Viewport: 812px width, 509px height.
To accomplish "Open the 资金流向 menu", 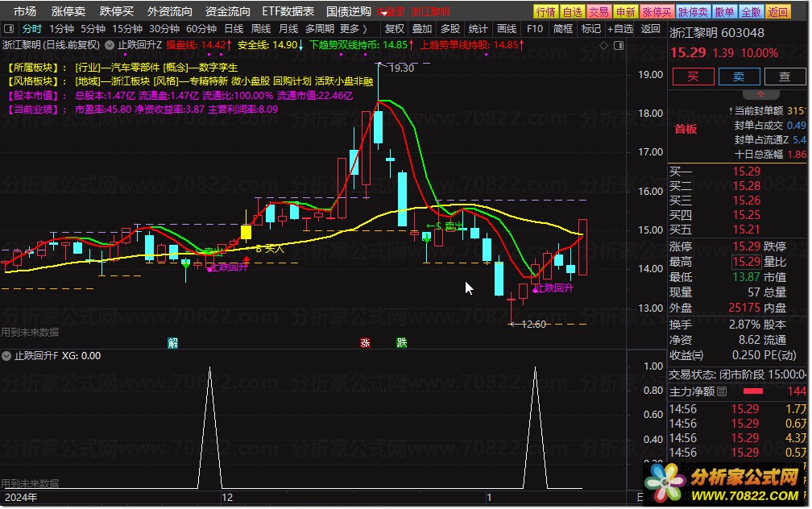I will point(227,11).
